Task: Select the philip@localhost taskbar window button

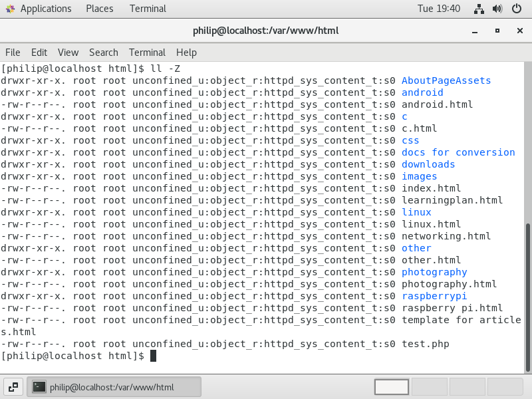Action: tap(114, 387)
